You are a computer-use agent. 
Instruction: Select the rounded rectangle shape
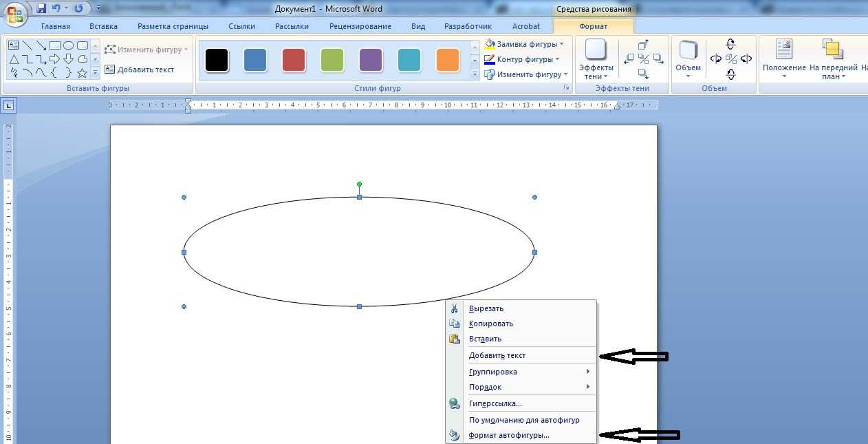tap(83, 45)
